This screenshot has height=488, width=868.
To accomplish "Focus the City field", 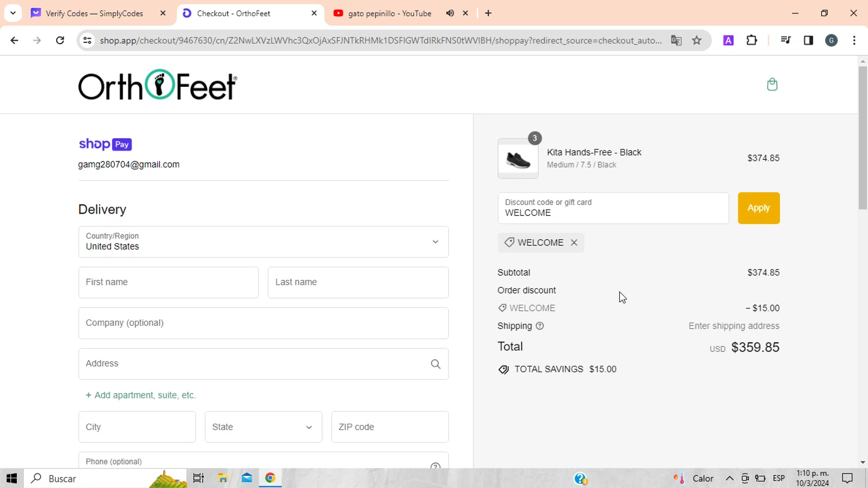I will [137, 427].
